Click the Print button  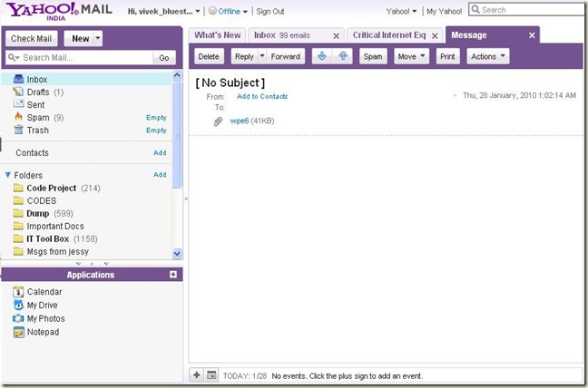tap(447, 56)
